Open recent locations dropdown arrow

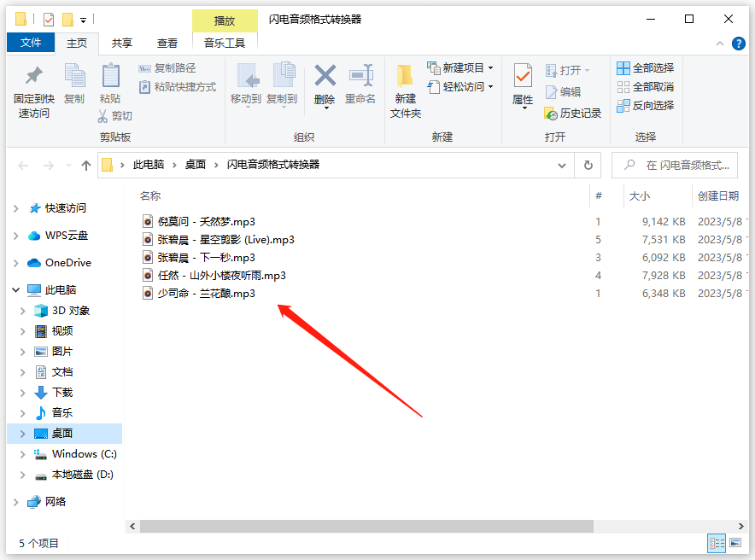point(68,166)
